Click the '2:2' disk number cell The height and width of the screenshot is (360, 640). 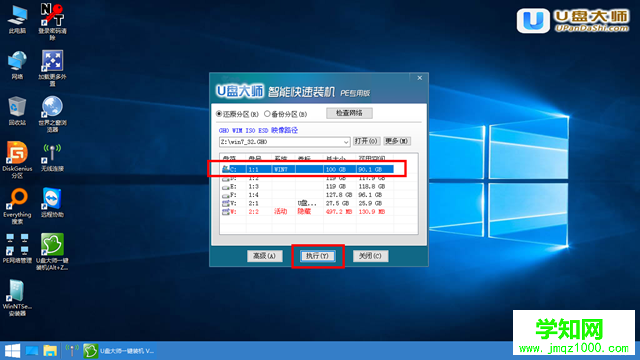pos(253,212)
